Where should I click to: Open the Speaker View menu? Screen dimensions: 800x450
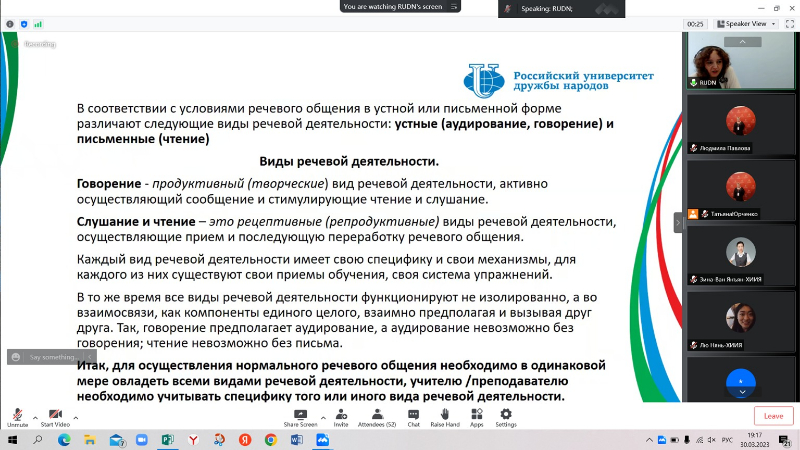749,23
